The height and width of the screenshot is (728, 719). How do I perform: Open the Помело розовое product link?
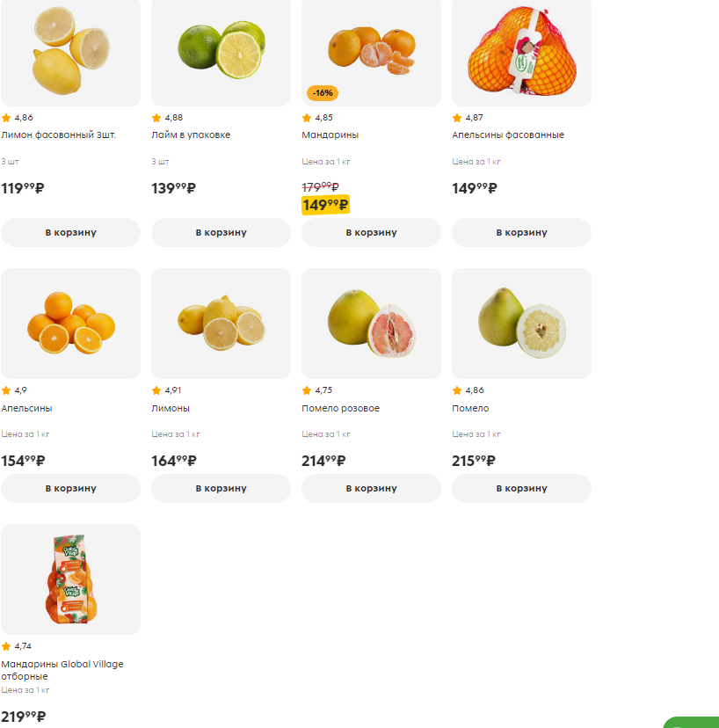pos(340,408)
